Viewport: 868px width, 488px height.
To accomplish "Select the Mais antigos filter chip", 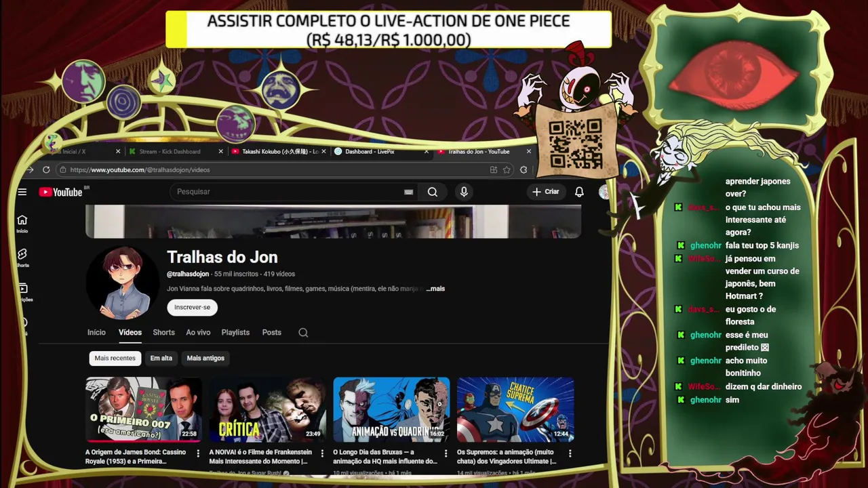I will (x=205, y=358).
